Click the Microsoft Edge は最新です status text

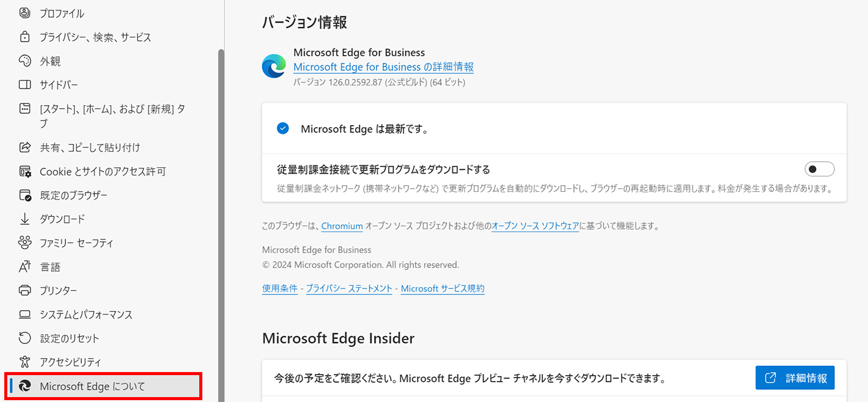[x=364, y=129]
